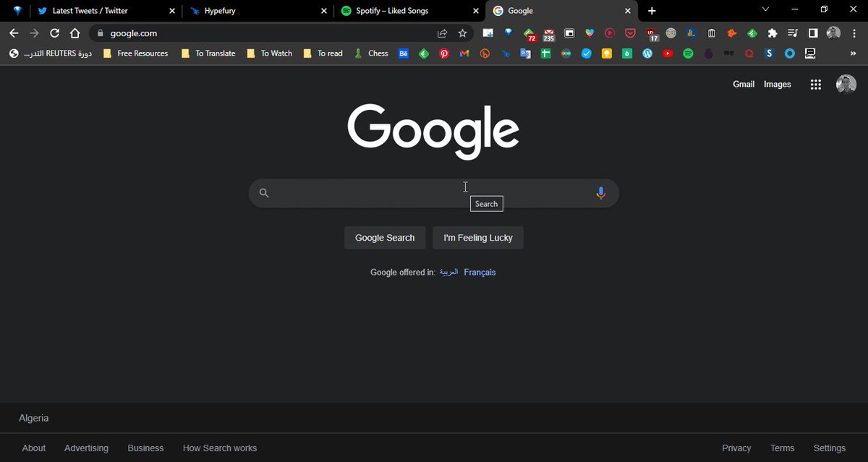Open the uBlock Origin extension
Viewport: 868px width, 462px height.
coord(652,34)
